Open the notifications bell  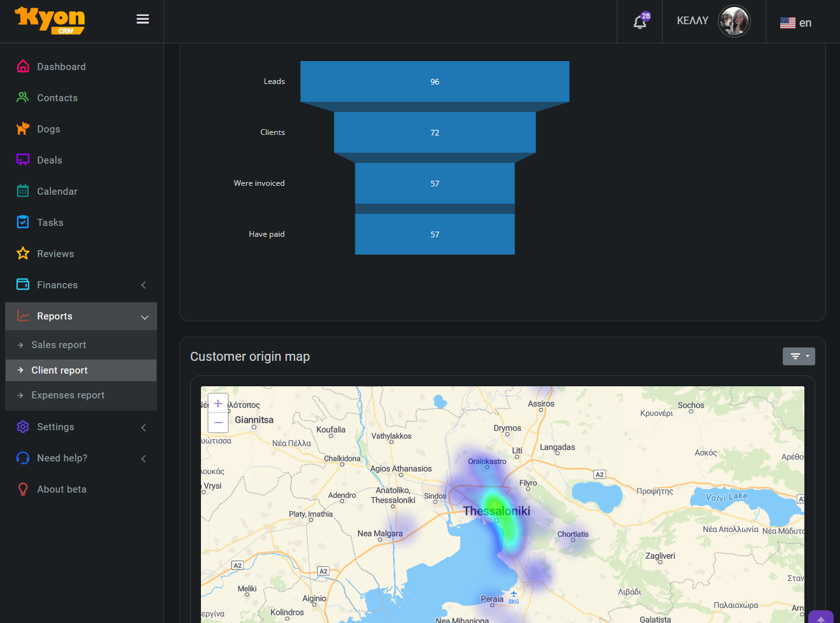(640, 22)
